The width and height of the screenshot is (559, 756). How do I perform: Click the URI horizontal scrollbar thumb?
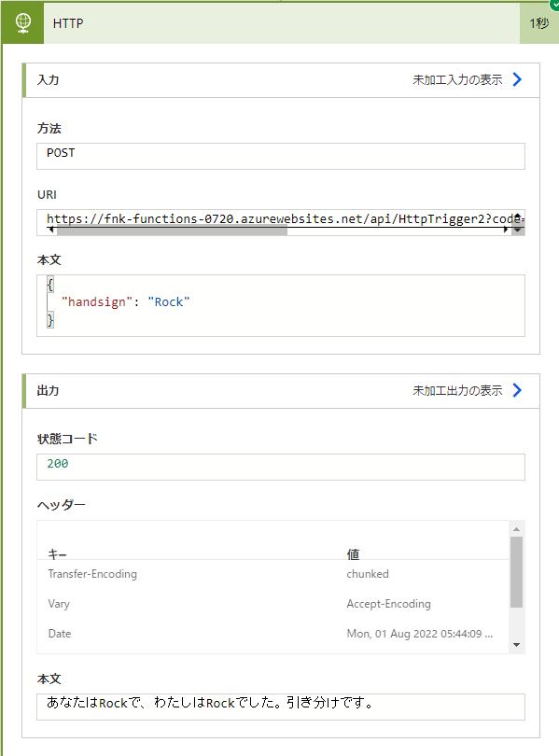click(172, 231)
